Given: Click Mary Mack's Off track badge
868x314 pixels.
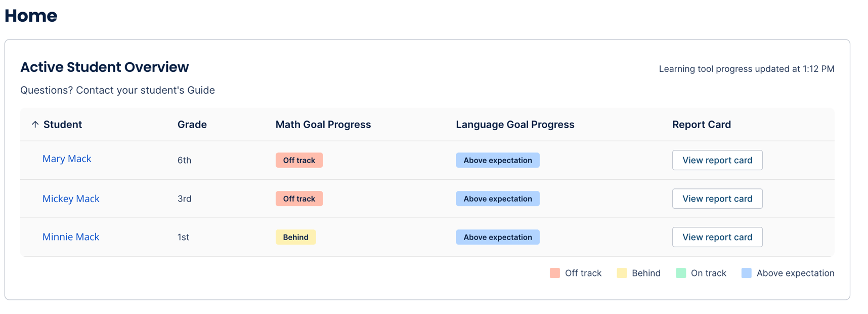Looking at the screenshot, I should (x=299, y=160).
